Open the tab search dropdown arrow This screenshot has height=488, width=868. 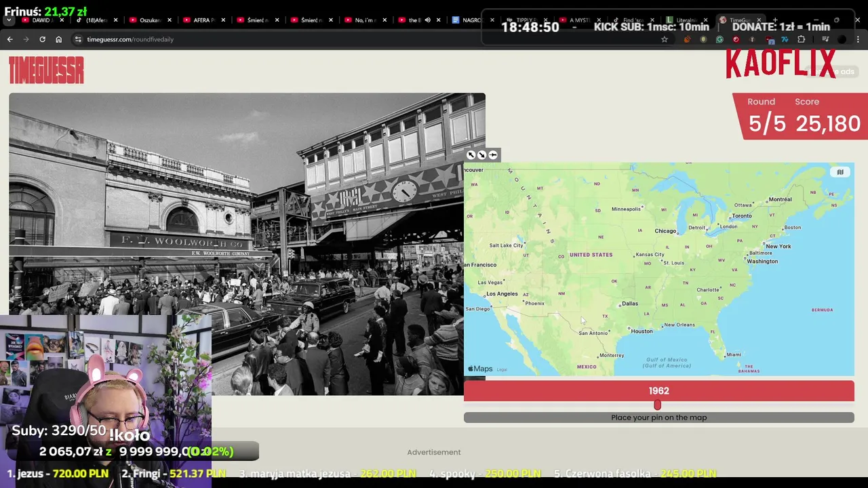(8, 20)
